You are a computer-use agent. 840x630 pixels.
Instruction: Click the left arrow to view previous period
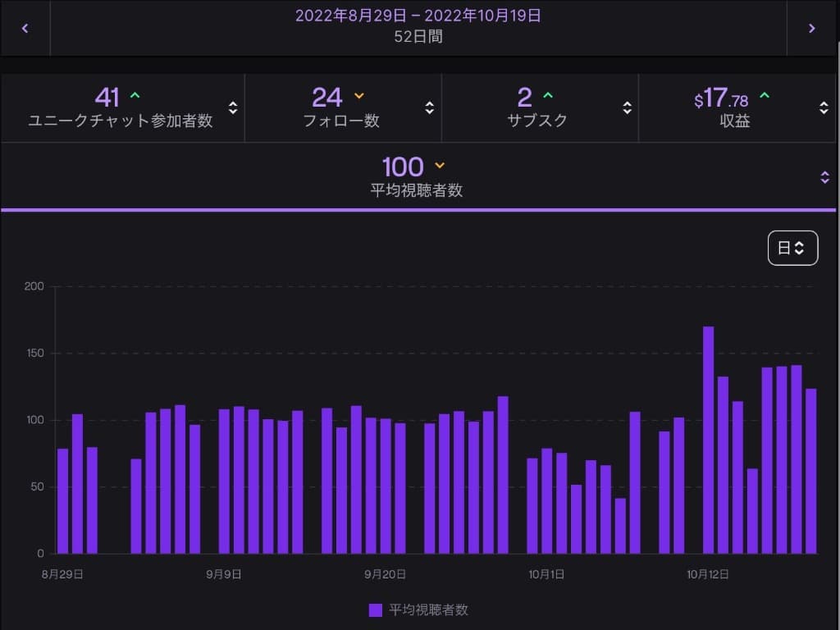click(x=25, y=27)
